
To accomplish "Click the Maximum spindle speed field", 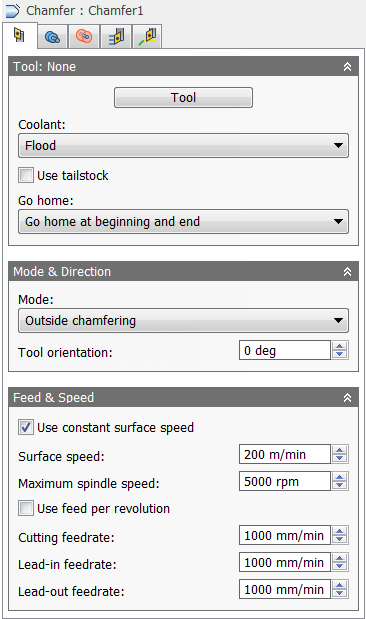I will [285, 482].
